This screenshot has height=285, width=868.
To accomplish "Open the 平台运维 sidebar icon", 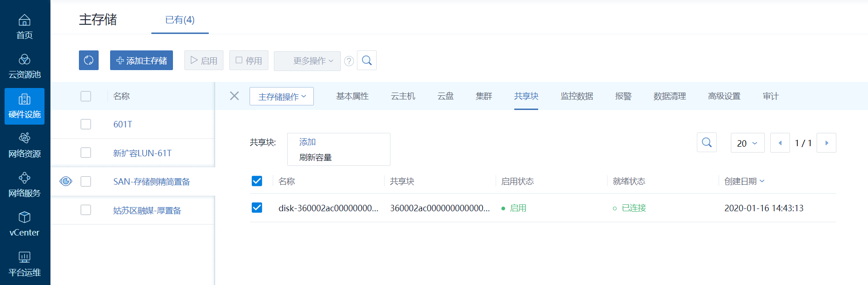I will coord(25,264).
